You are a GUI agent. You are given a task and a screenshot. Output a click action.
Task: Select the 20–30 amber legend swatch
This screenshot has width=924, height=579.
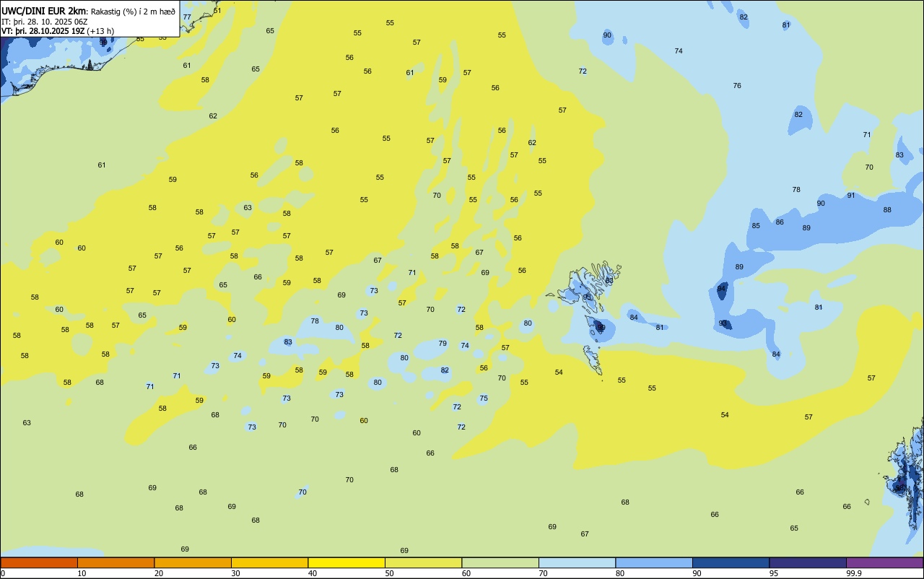coord(193,562)
